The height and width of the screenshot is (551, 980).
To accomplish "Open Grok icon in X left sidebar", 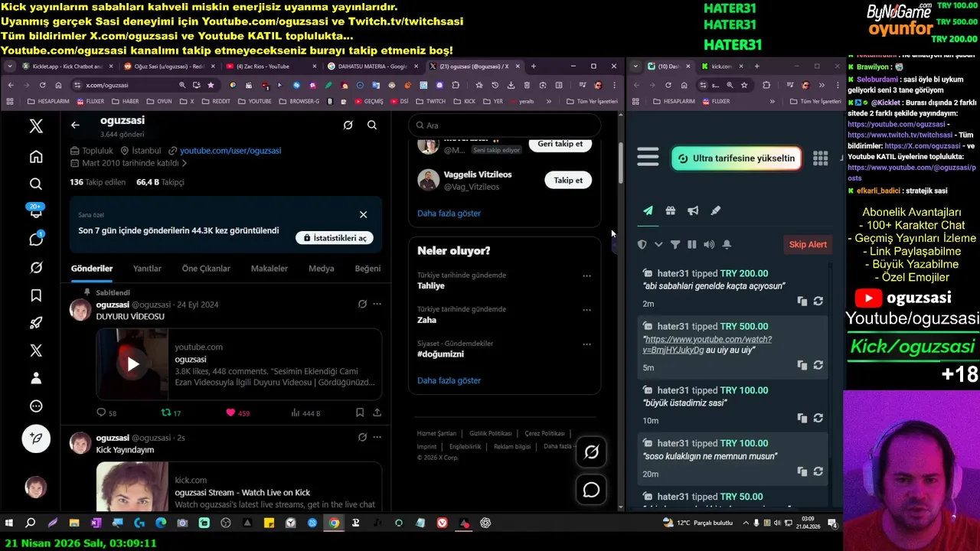I will pyautogui.click(x=36, y=267).
